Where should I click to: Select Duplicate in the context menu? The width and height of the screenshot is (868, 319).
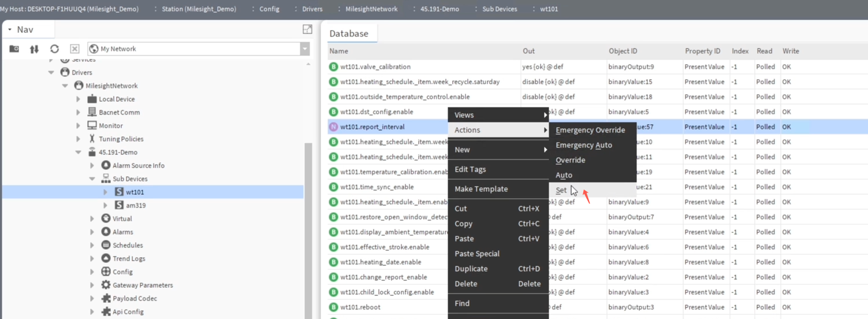click(498, 269)
